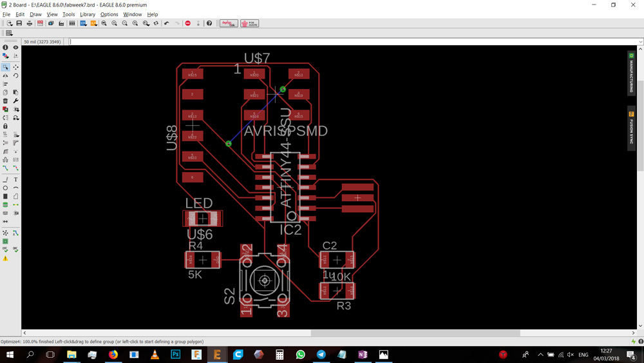Select the Hole tool
Screen dimensions: 644x363
5,213
